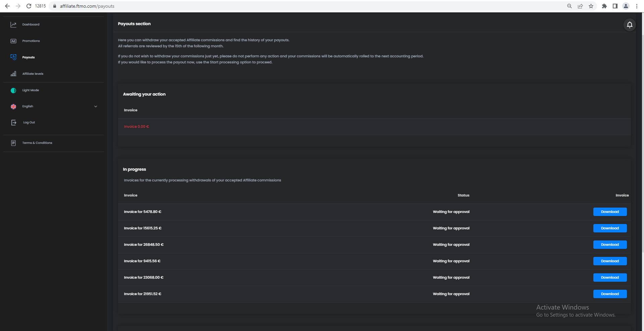Screen dimensions: 644x331
Task: Toggle Light Mode switch
Action: pos(13,90)
